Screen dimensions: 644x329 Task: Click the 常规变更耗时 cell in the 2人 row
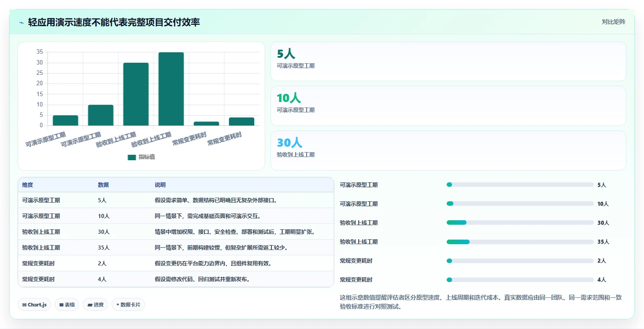(x=38, y=264)
